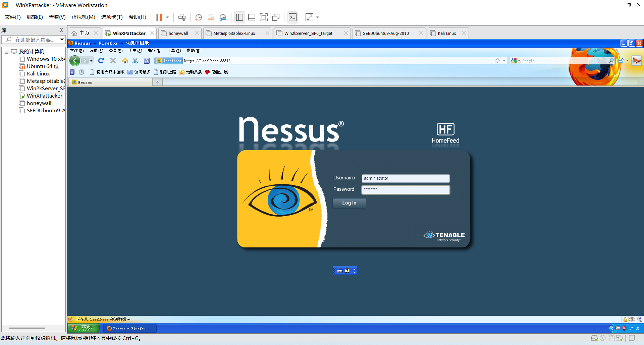
Task: Click the red shield security tray icon
Action: (624, 328)
